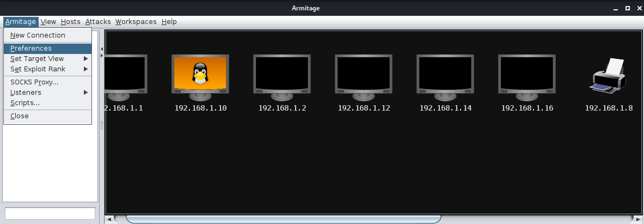Open the View menu
The image size is (644, 224).
tap(48, 22)
